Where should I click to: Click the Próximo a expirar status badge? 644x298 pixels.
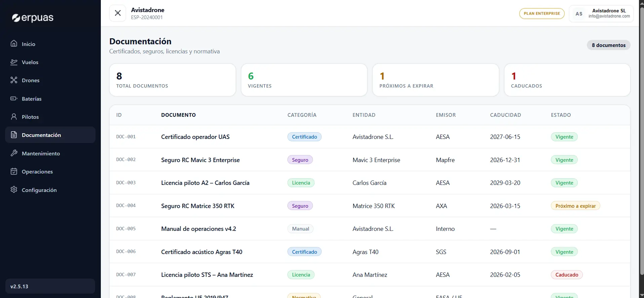pos(575,206)
